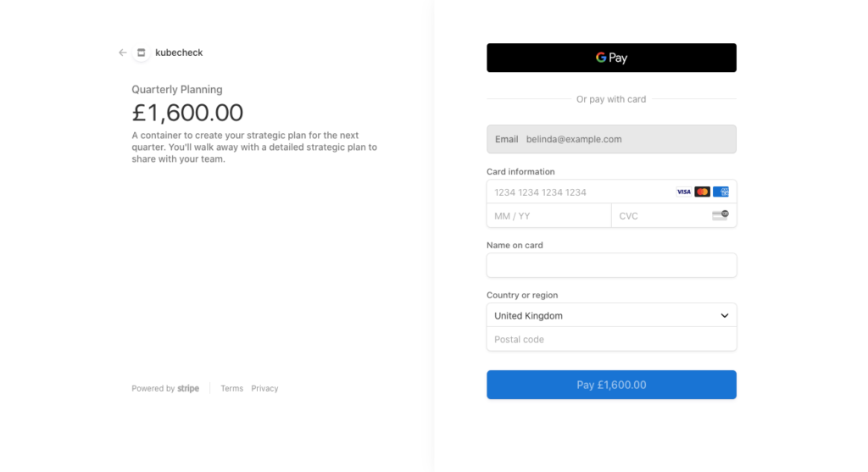The height and width of the screenshot is (472, 868).
Task: Focus the card number field
Action: point(576,192)
